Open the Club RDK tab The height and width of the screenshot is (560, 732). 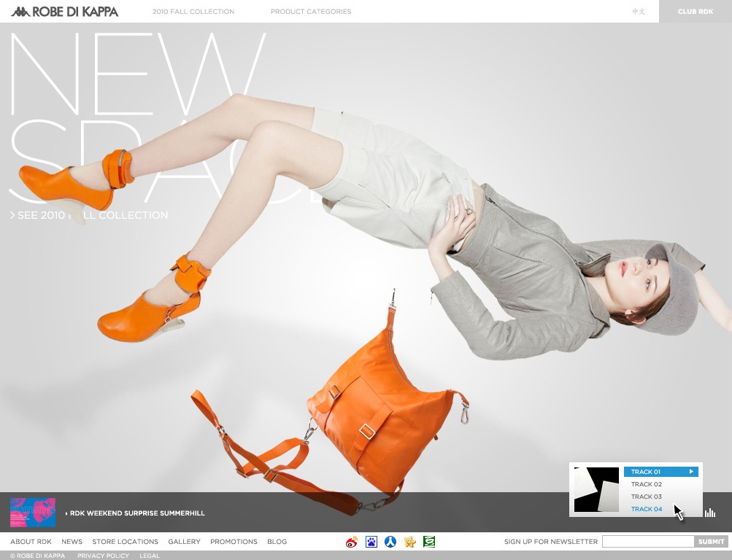click(x=696, y=12)
